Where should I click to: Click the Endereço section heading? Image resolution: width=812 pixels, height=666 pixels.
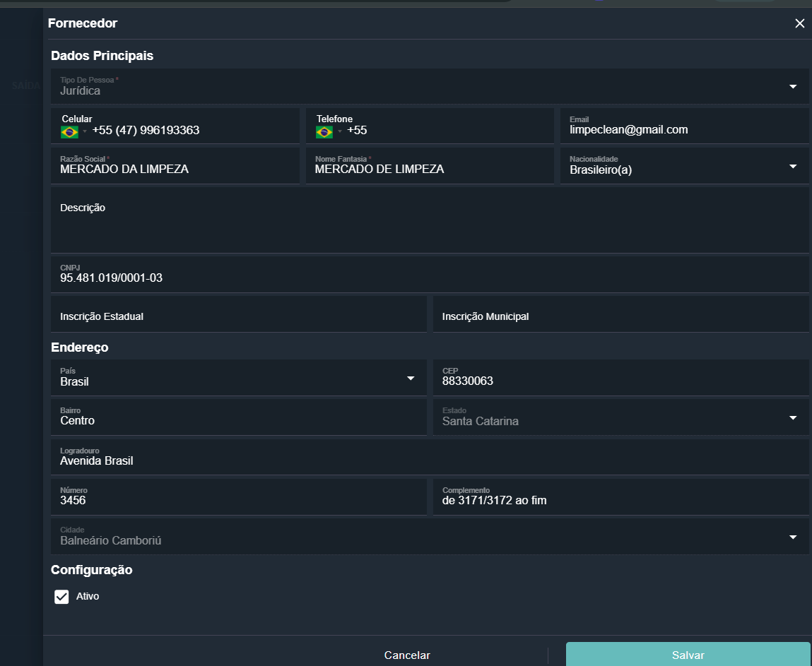pos(80,347)
